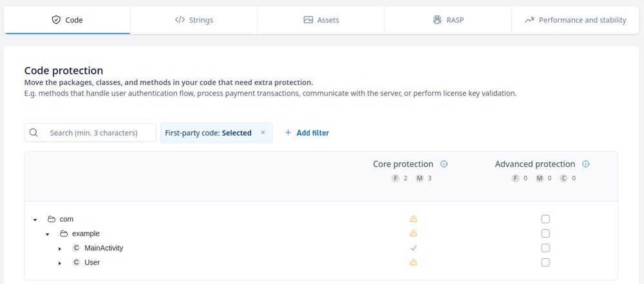The image size is (644, 284).
Task: Go to Performance and stability tab
Action: point(575,20)
